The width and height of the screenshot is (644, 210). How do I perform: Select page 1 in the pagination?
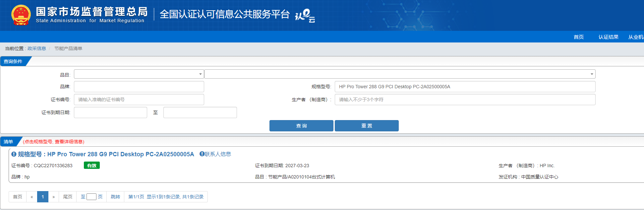(x=43, y=197)
